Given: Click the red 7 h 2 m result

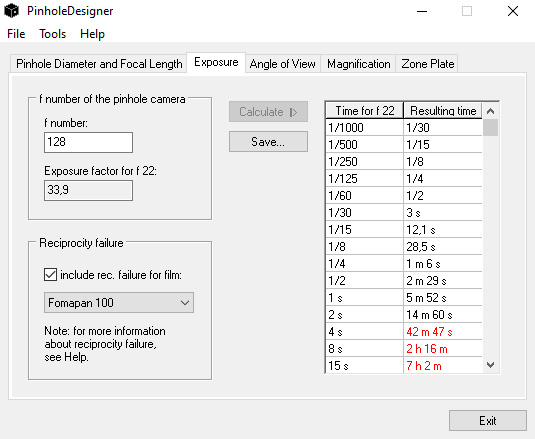Looking at the screenshot, I should tap(443, 366).
